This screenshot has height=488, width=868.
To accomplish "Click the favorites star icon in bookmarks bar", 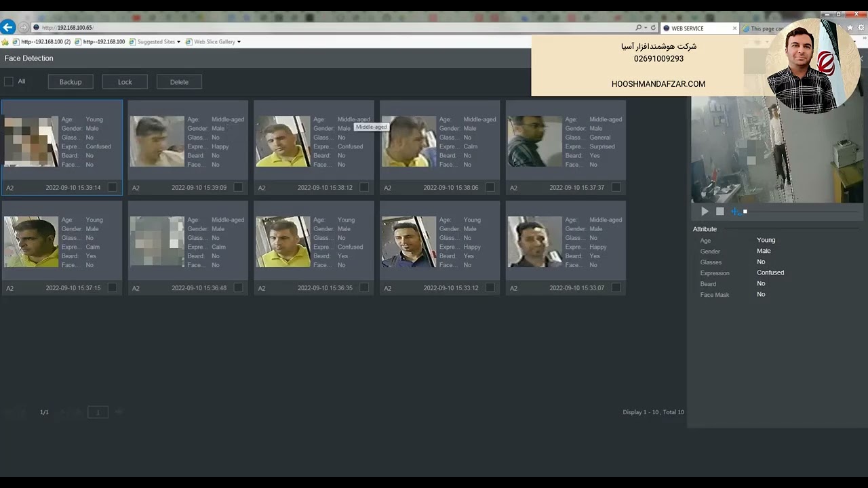I will click(x=5, y=42).
